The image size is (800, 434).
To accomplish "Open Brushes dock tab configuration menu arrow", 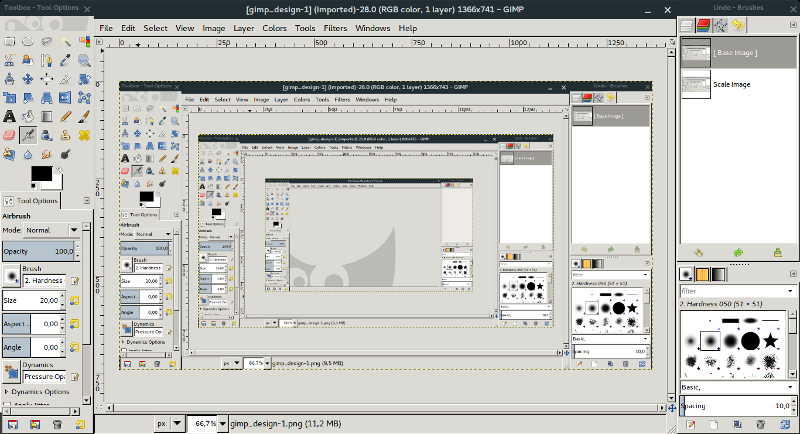I will [x=793, y=274].
